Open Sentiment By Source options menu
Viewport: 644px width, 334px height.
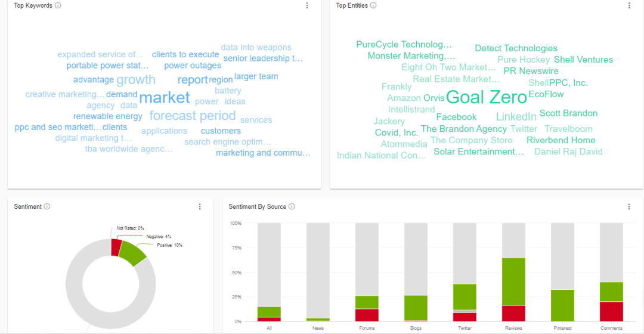click(x=629, y=206)
